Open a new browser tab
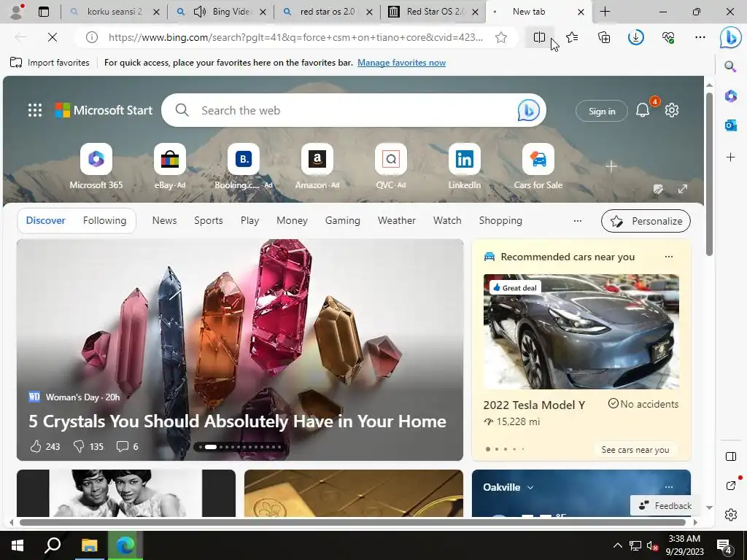Image resolution: width=747 pixels, height=560 pixels. (x=605, y=12)
